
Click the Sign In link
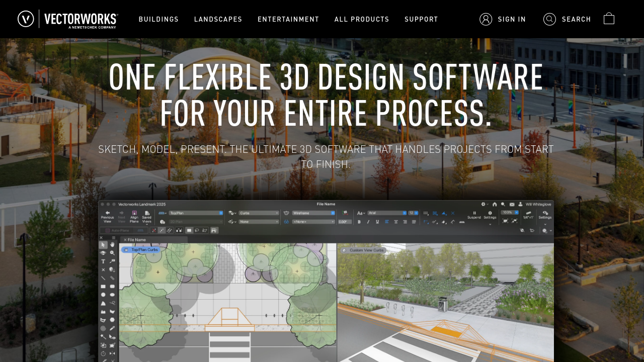[503, 19]
